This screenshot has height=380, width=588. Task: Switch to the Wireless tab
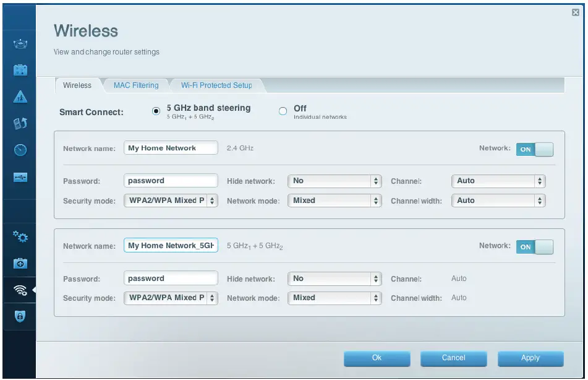tap(77, 85)
